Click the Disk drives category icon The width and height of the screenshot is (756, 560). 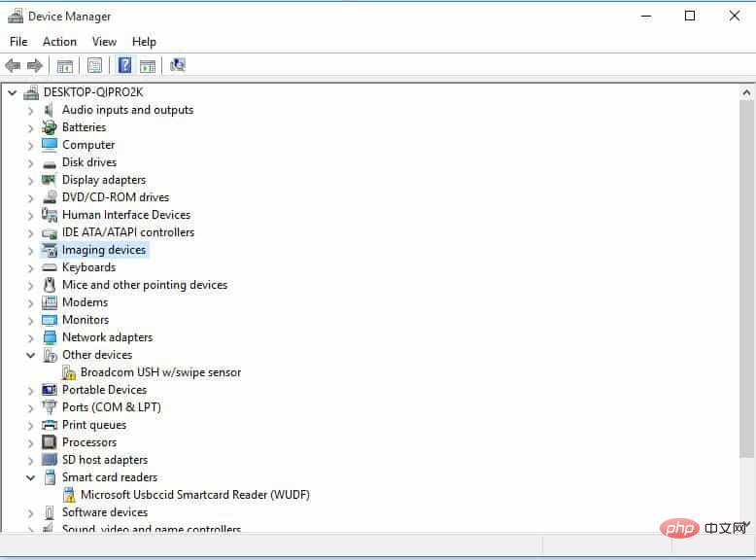(50, 164)
